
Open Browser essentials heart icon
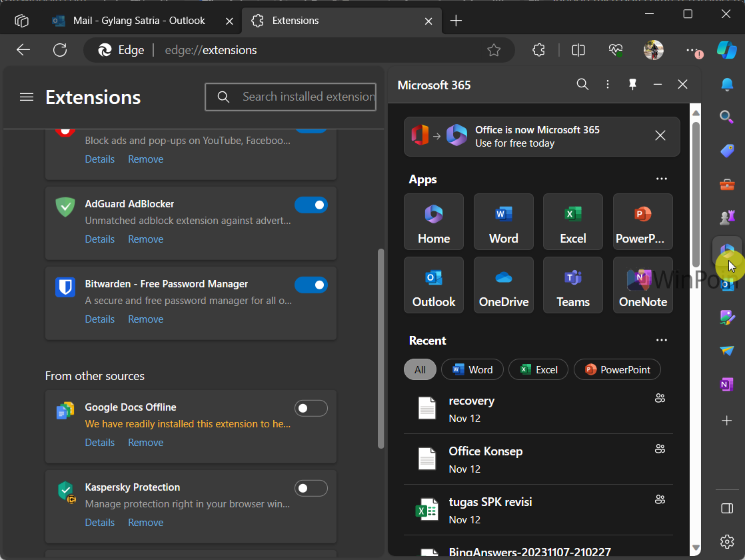pos(616,50)
